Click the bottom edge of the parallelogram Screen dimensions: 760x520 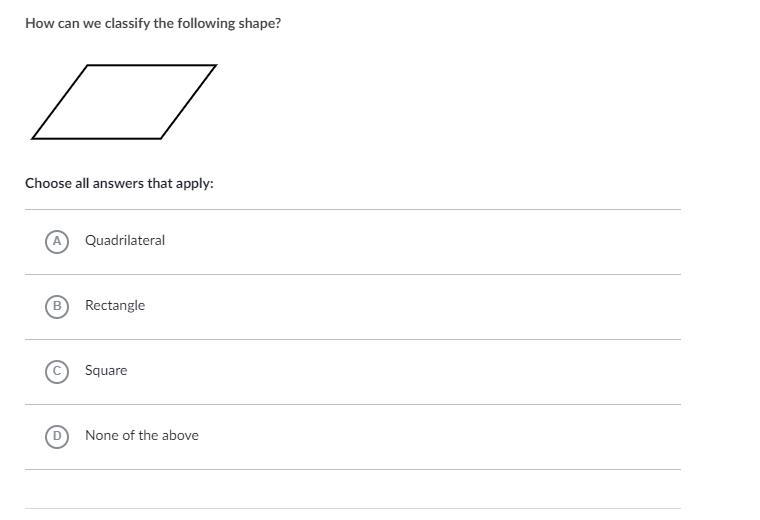click(96, 139)
